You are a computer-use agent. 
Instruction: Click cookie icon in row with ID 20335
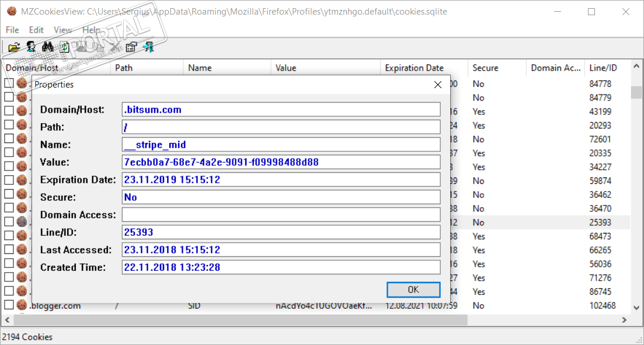pyautogui.click(x=22, y=152)
